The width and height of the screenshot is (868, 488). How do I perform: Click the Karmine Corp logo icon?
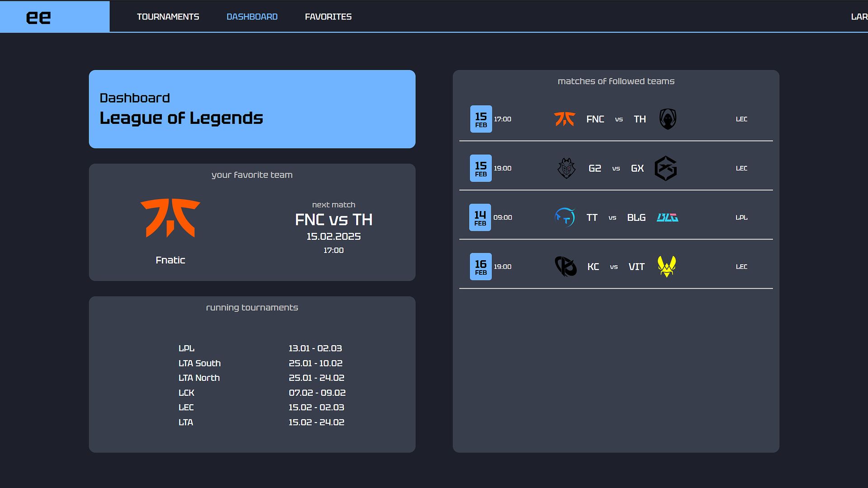point(566,267)
